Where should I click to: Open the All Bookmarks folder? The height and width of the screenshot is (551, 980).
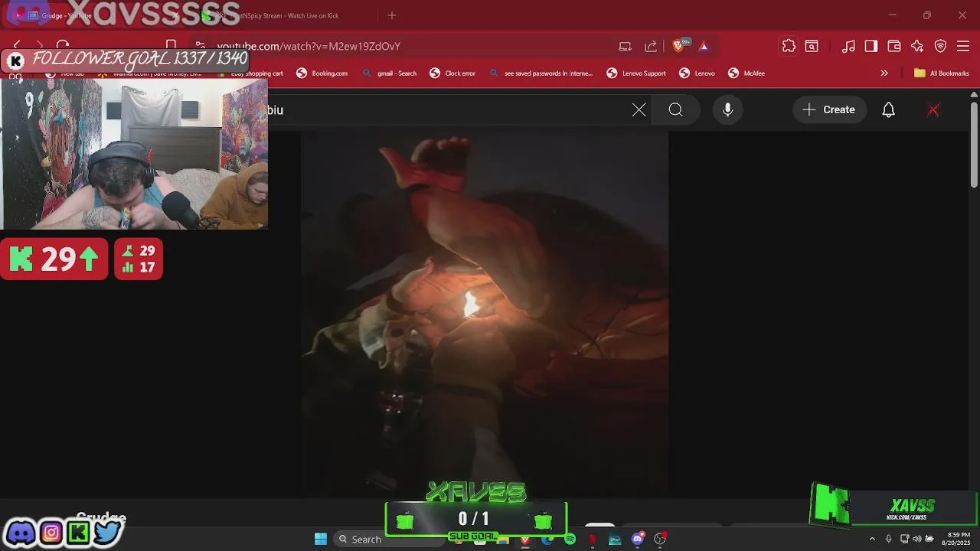click(942, 73)
